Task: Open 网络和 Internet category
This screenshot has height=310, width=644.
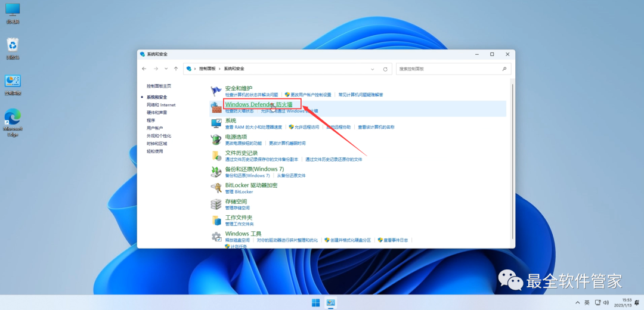Action: click(161, 105)
